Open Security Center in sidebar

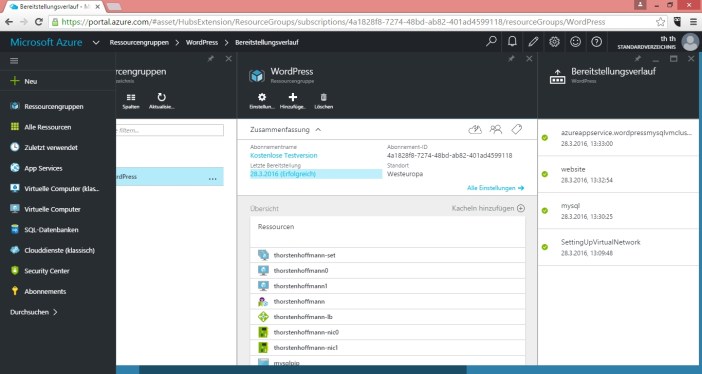[57, 271]
